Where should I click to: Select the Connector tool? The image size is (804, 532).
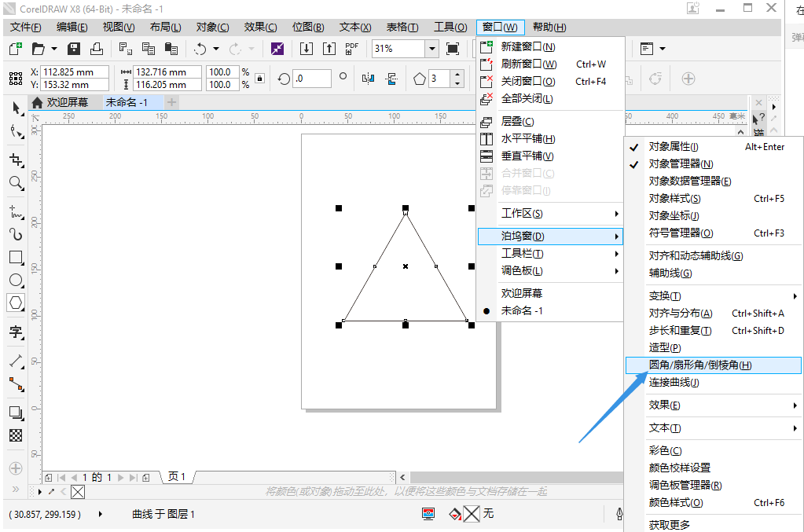[x=16, y=384]
